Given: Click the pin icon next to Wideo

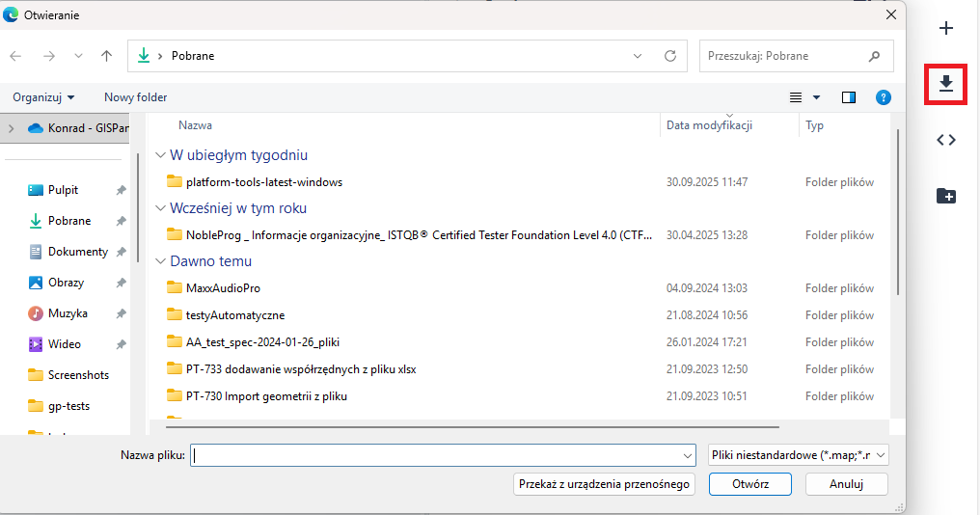Looking at the screenshot, I should click(x=122, y=344).
